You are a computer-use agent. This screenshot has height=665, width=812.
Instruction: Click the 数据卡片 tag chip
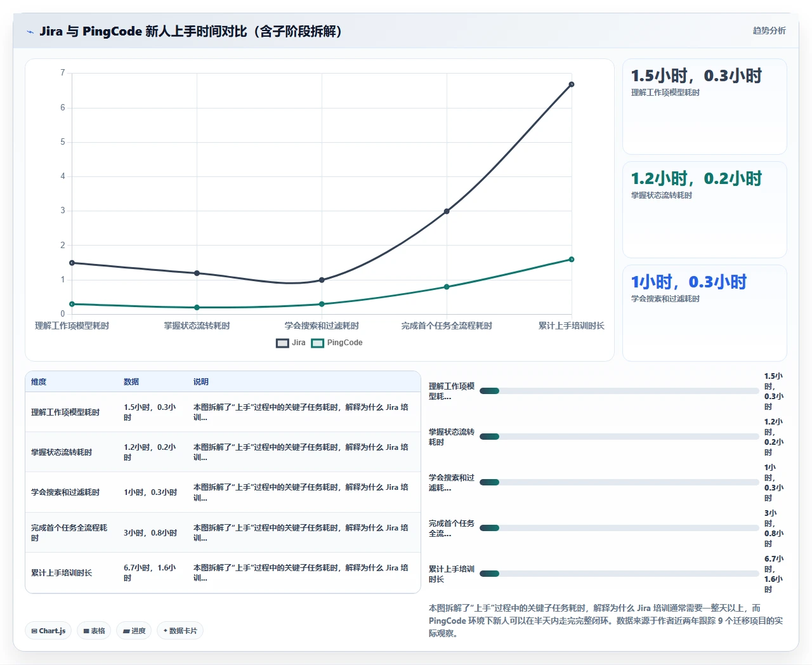[x=180, y=631]
